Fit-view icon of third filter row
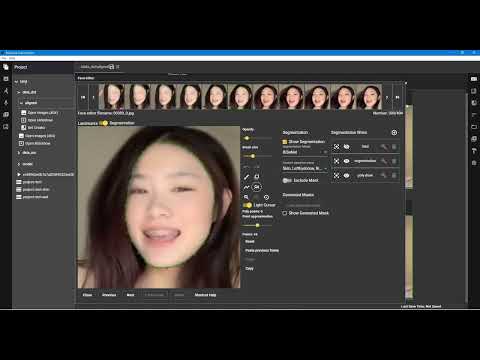 pos(337,175)
